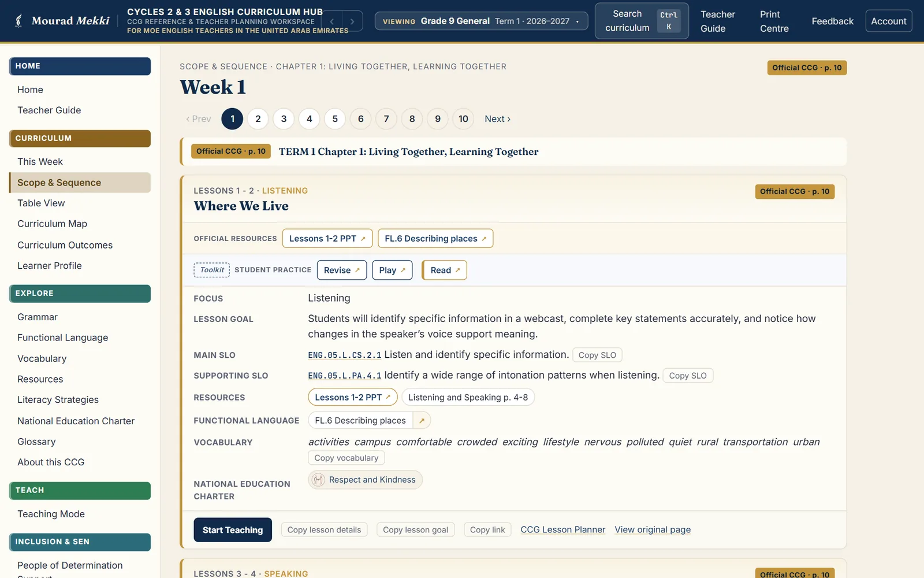Viewport: 924px width, 578px height.
Task: Click the Read student practice button
Action: pyautogui.click(x=445, y=271)
